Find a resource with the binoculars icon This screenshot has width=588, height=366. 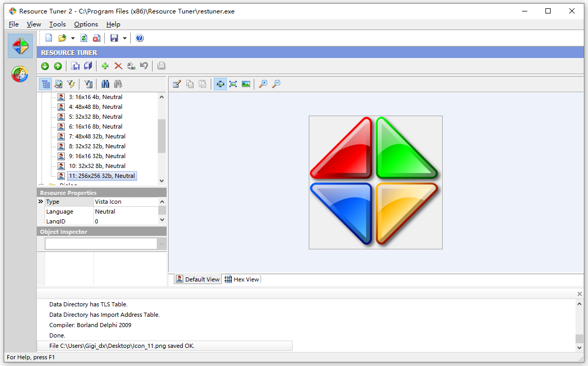(x=105, y=84)
